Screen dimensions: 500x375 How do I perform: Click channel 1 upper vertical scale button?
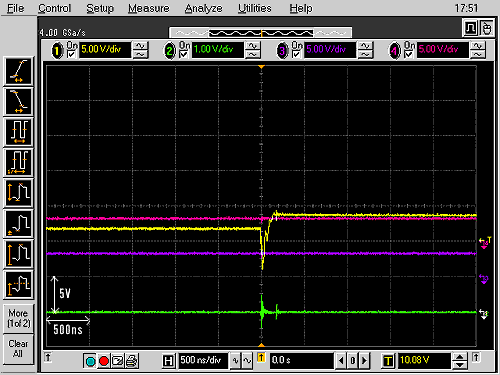[x=141, y=46]
